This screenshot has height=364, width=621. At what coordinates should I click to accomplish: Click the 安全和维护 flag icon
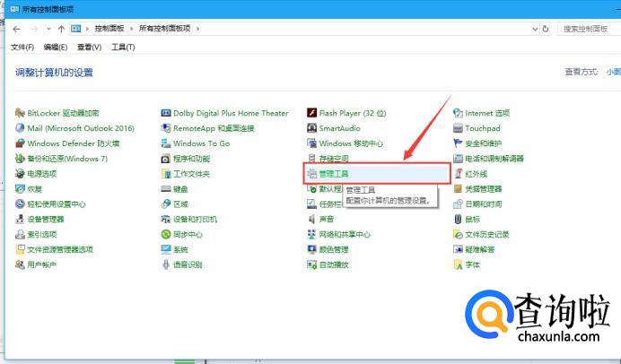pos(459,143)
